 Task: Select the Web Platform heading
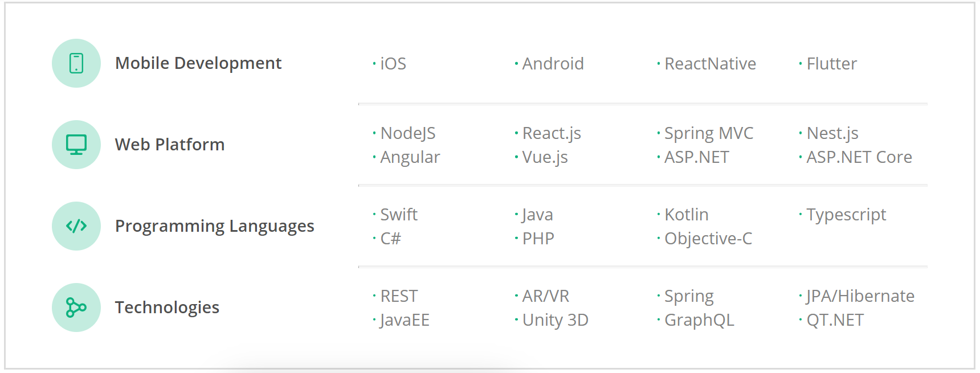click(170, 145)
